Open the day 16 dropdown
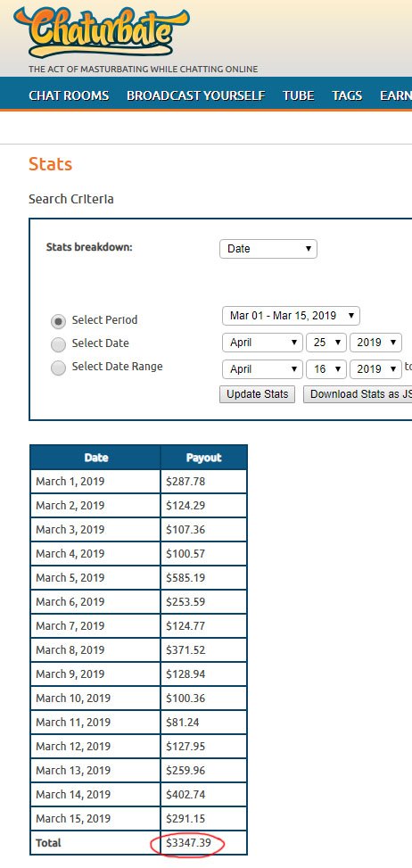The image size is (412, 868). 326,368
